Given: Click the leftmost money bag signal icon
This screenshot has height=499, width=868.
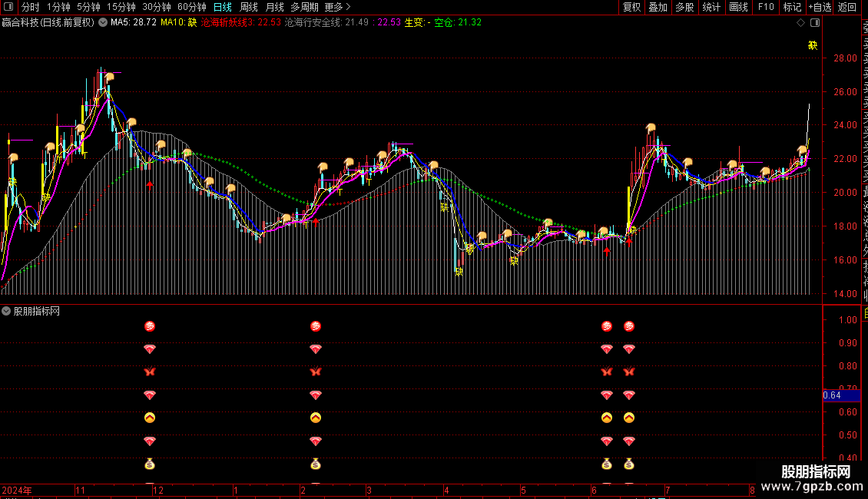Looking at the screenshot, I should [x=150, y=464].
